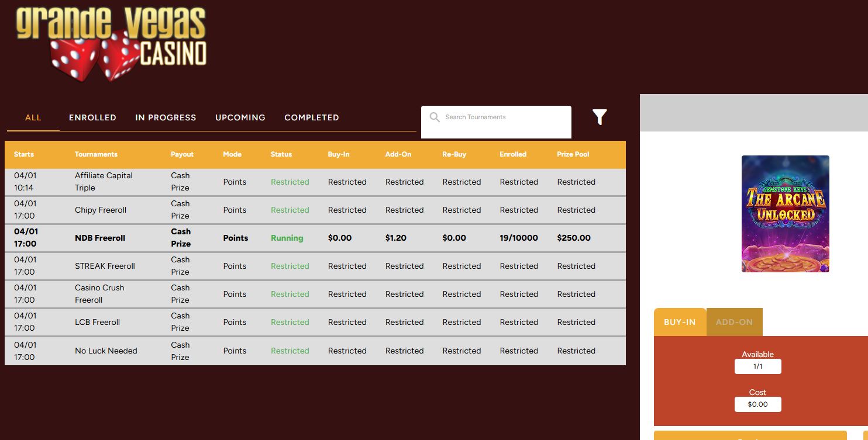Switch to the ENROLLED tab
868x440 pixels.
[92, 117]
